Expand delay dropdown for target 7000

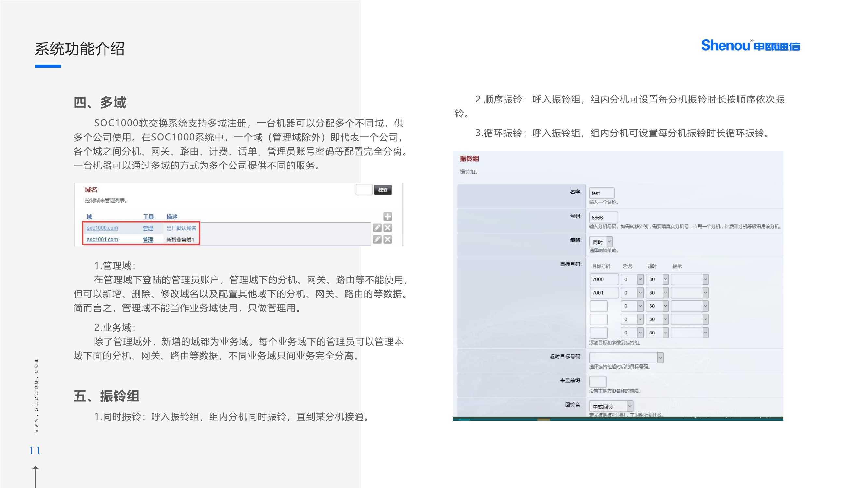pos(632,279)
